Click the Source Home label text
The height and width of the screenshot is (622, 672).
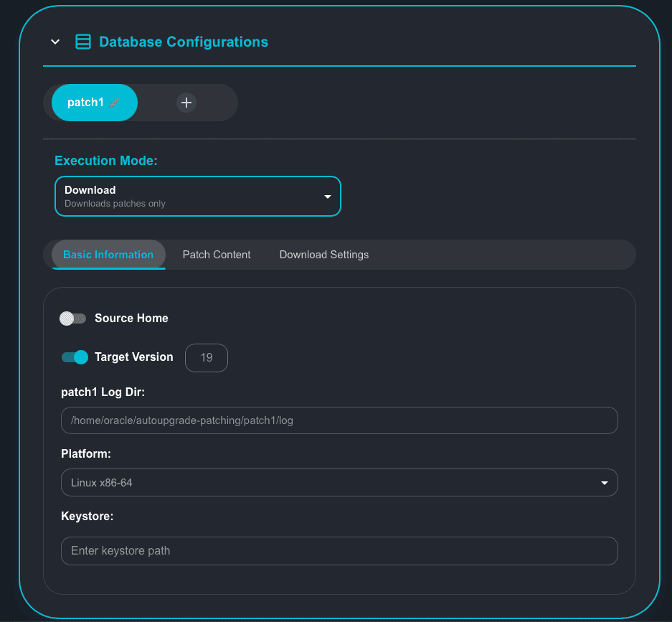pyautogui.click(x=131, y=318)
